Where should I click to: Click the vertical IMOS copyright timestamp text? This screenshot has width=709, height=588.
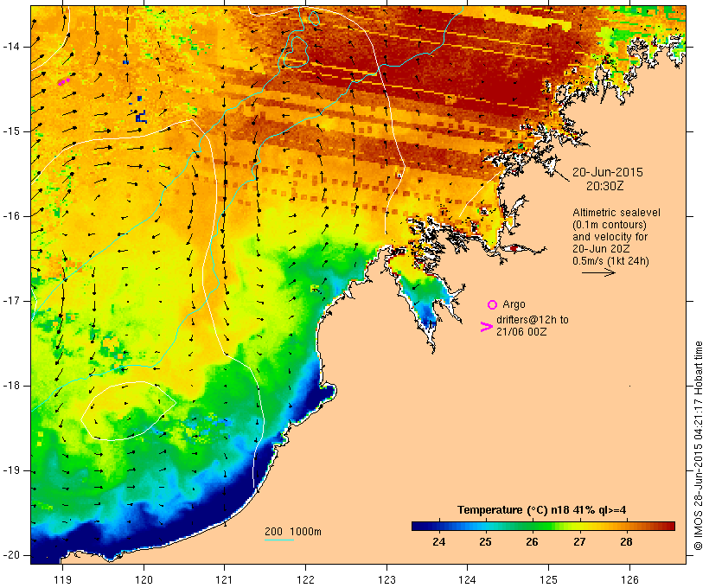click(698, 445)
